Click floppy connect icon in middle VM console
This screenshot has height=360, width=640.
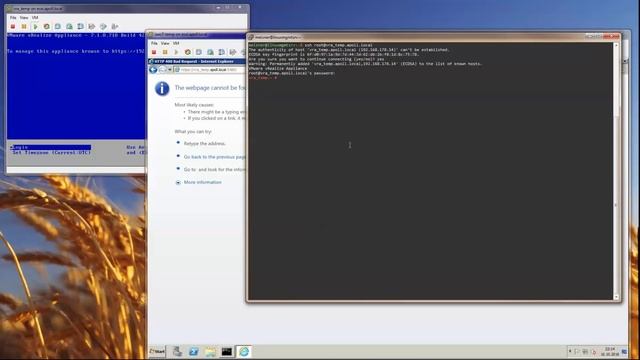click(x=233, y=52)
